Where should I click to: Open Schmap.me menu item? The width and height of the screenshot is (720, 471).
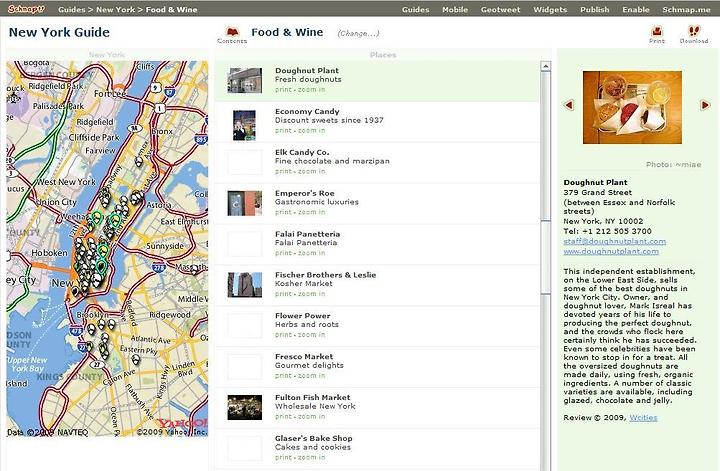coord(686,9)
